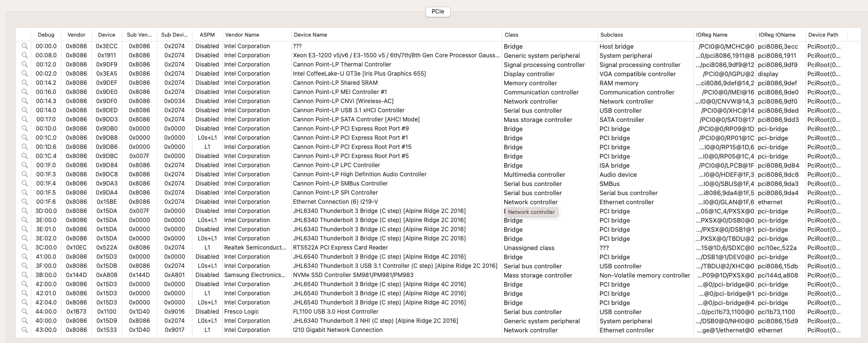Sort by the Sub Ven... column header
This screenshot has height=343, width=868.
[139, 35]
